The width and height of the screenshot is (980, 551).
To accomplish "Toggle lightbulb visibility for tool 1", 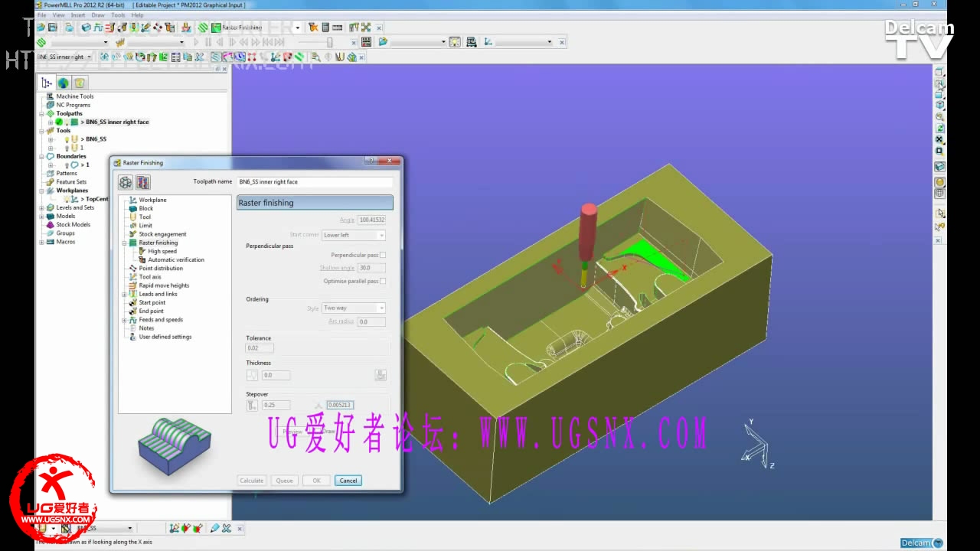I will pyautogui.click(x=67, y=148).
